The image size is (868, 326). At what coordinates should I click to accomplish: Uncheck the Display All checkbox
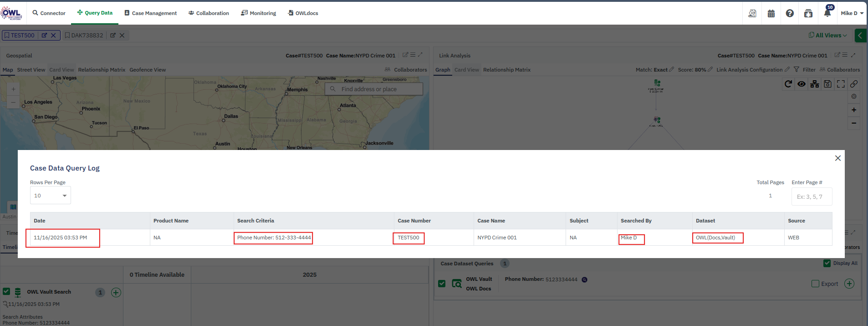tap(827, 263)
